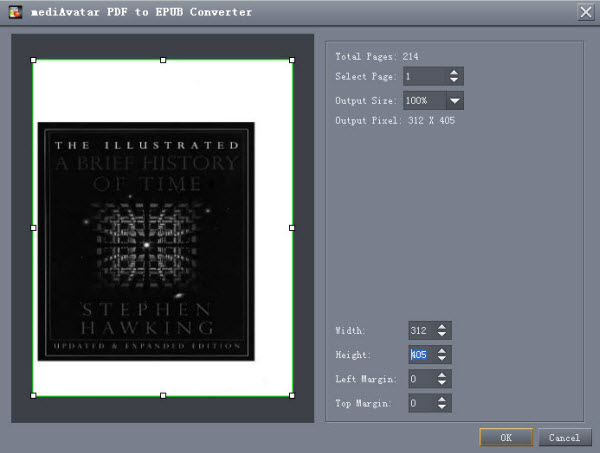Confirm settings with the OK button
The height and width of the screenshot is (453, 600).
click(x=506, y=437)
